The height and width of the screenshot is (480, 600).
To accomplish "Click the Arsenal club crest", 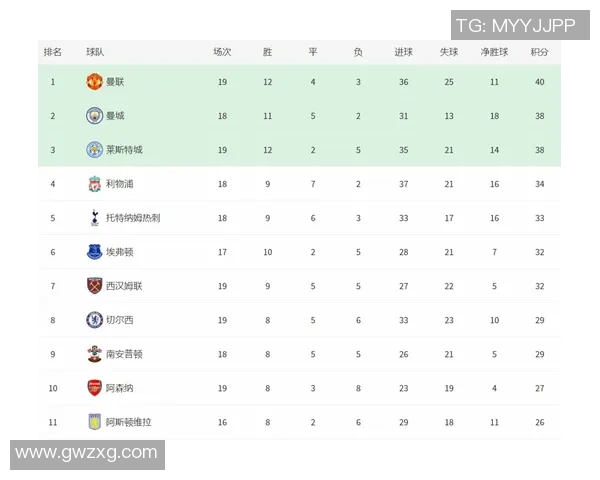I will pyautogui.click(x=95, y=388).
